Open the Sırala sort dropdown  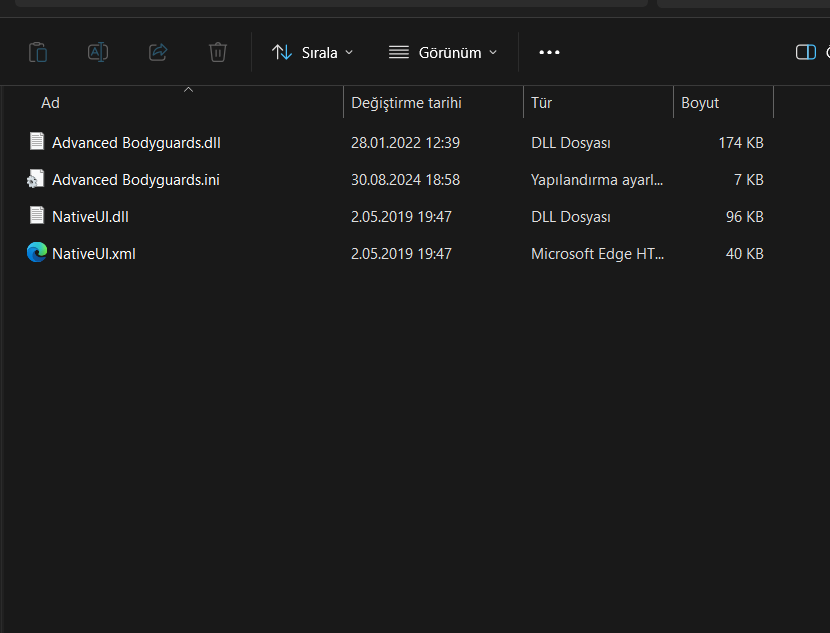(313, 52)
